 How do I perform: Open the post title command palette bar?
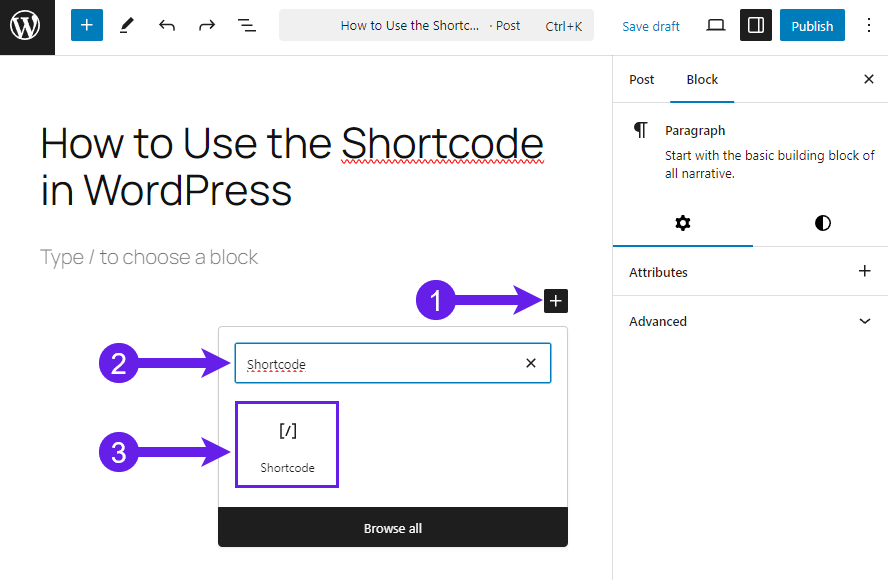[x=436, y=25]
